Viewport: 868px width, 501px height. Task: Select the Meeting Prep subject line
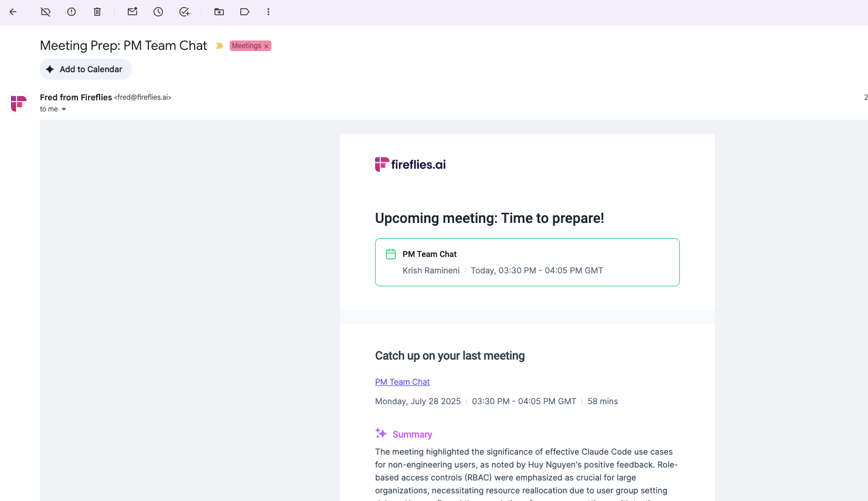click(x=123, y=45)
